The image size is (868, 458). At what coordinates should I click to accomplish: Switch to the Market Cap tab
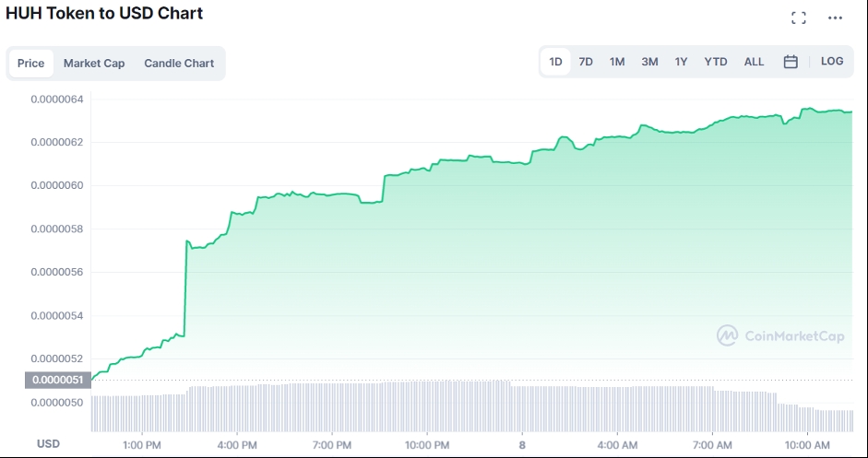point(94,63)
